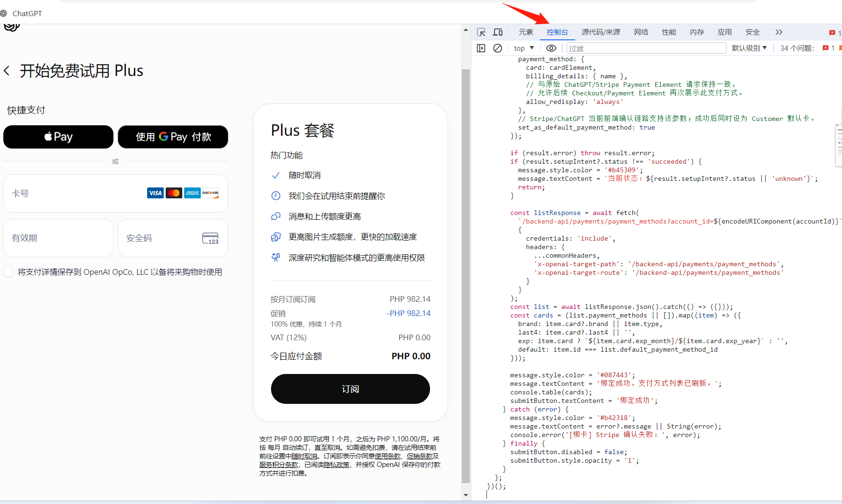The width and height of the screenshot is (842, 504).
Task: Click the Discover card brand icon
Action: 211,193
